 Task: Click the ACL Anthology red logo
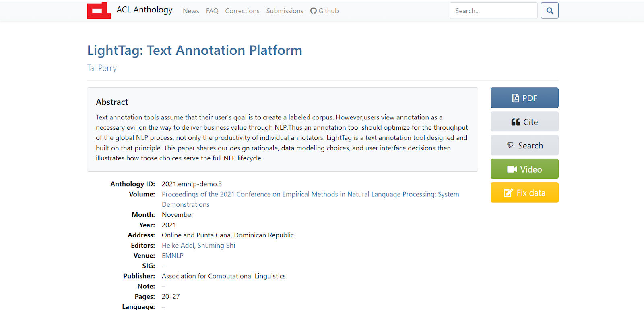click(99, 10)
